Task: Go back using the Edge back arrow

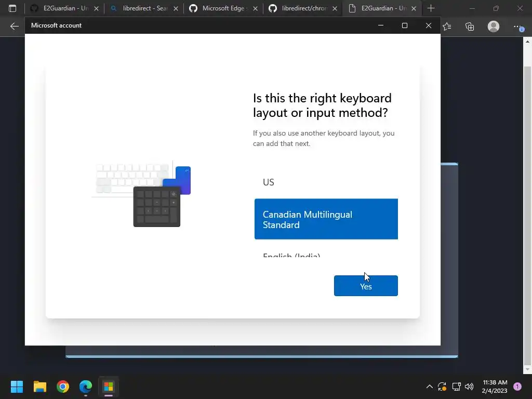Action: [x=14, y=26]
